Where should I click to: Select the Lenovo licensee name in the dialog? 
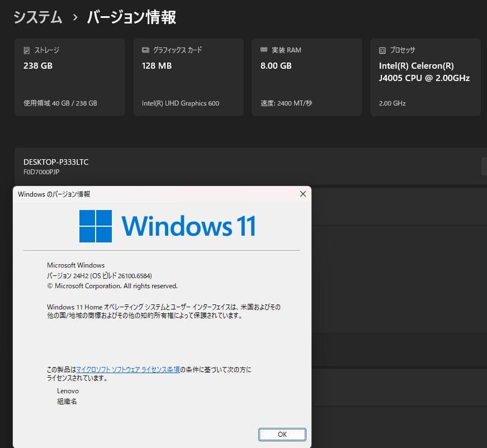[x=67, y=390]
